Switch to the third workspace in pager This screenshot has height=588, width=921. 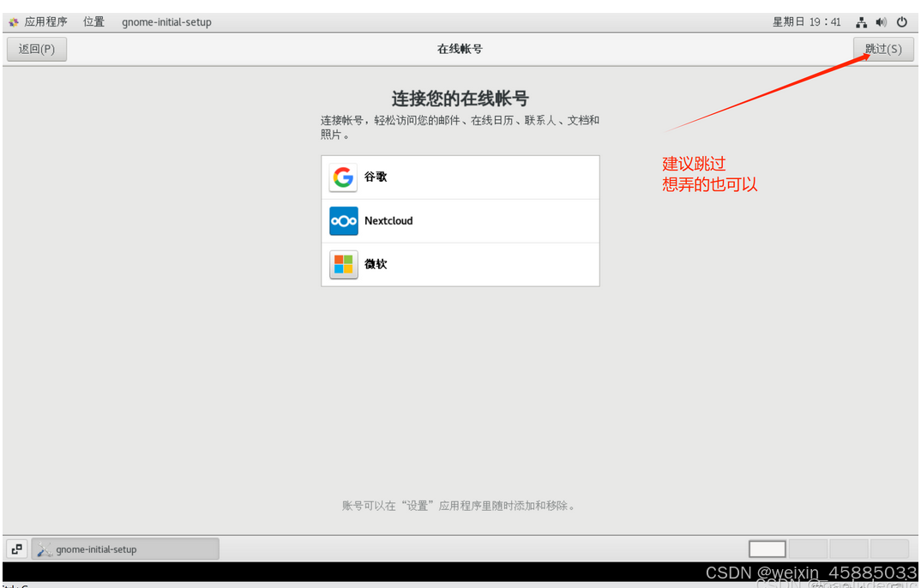click(x=848, y=549)
